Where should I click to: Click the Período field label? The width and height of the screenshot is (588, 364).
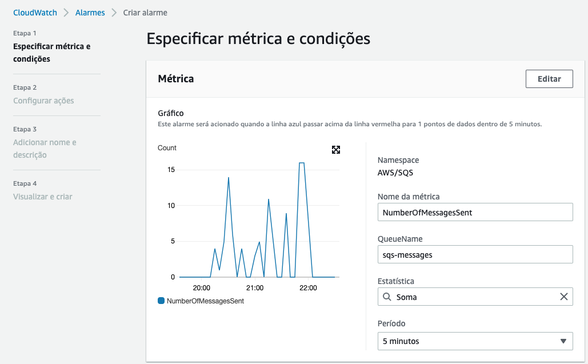pos(391,323)
